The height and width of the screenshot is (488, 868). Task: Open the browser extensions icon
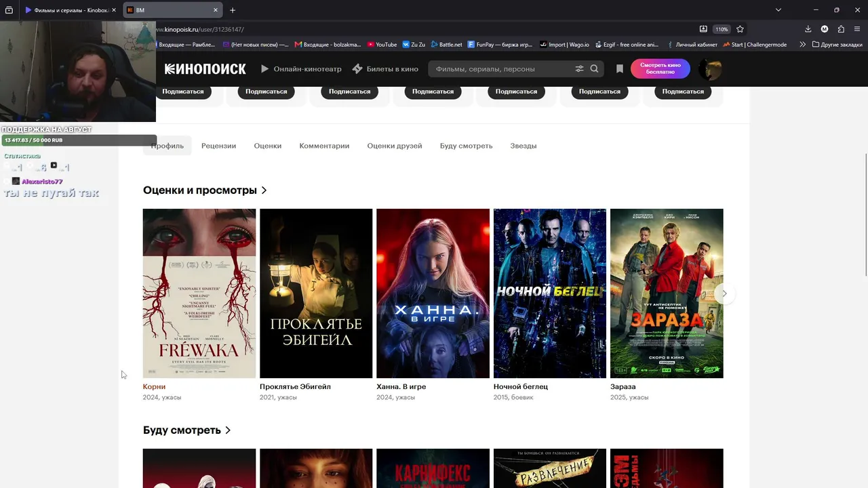coord(841,29)
